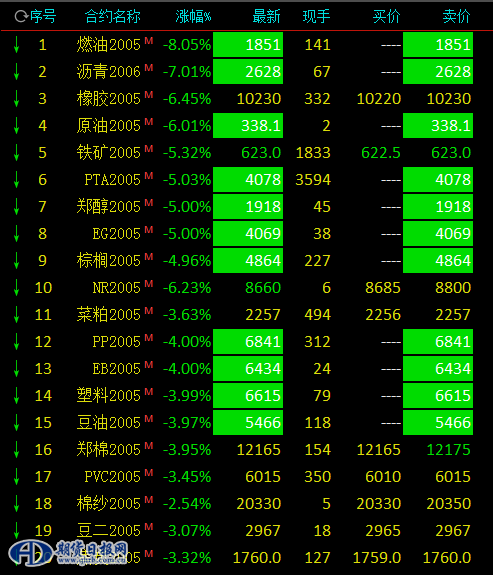Click the red M marker beside PTA2005

[x=149, y=176]
